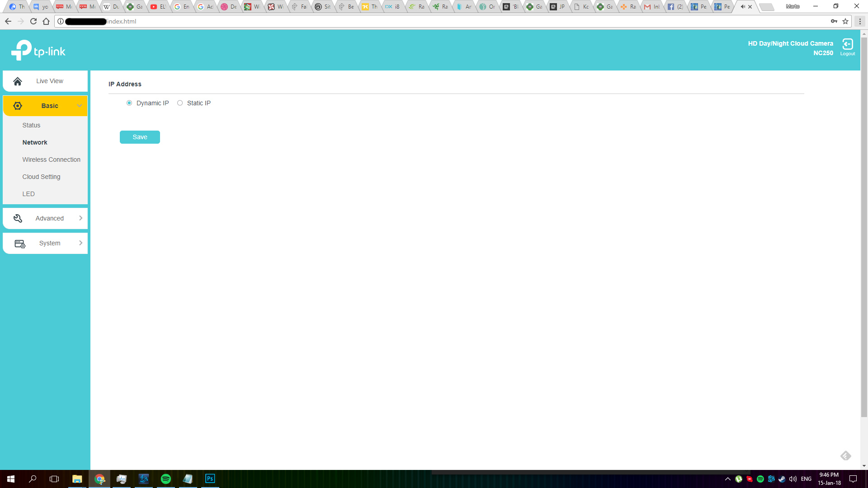Click the tp-link logo
This screenshot has width=868, height=488.
click(x=38, y=50)
